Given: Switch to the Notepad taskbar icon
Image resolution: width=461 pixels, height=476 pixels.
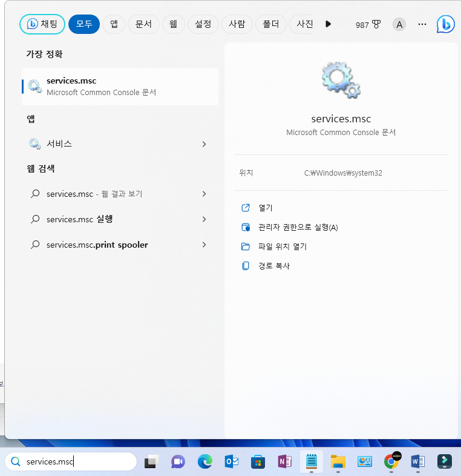Looking at the screenshot, I should point(312,461).
